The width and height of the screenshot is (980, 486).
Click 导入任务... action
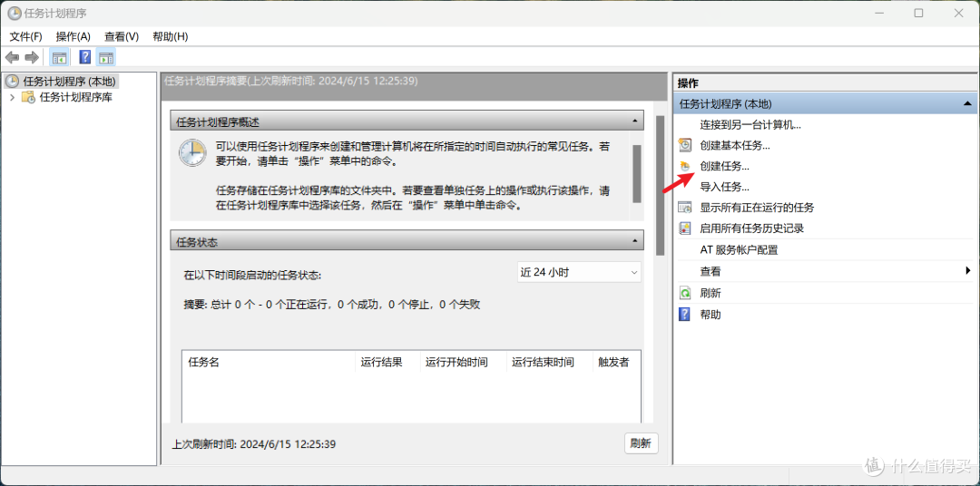[724, 187]
